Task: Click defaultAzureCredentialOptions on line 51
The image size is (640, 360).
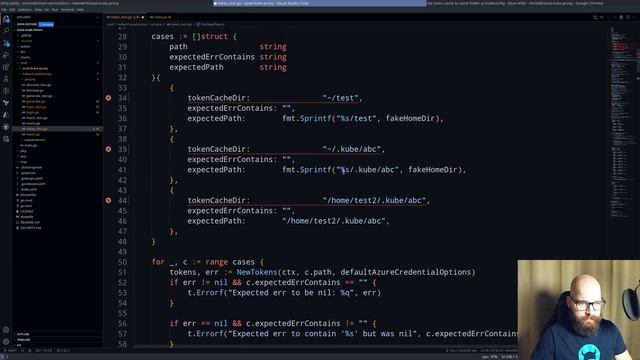Action: pos(406,272)
